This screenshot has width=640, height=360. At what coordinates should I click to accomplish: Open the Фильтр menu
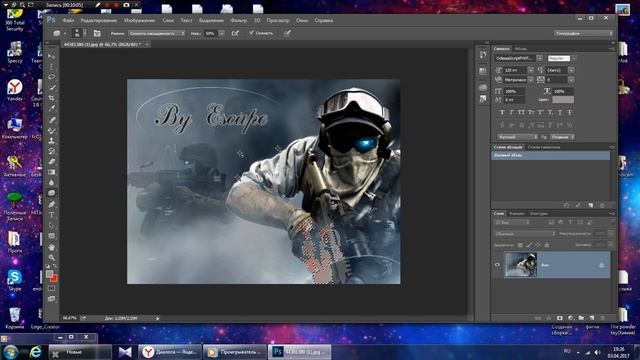coord(239,20)
